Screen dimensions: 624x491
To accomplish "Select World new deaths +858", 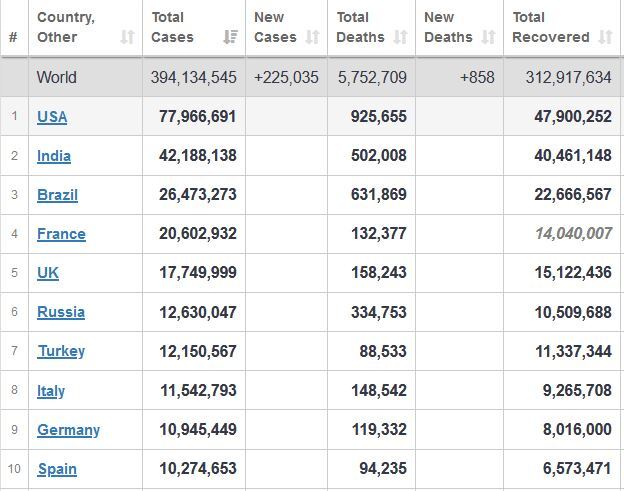I will coord(477,77).
